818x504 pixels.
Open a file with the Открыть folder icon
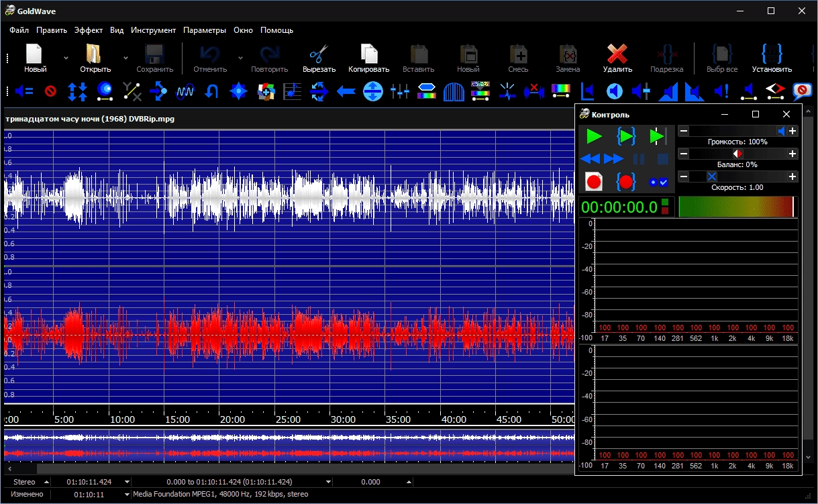point(95,54)
